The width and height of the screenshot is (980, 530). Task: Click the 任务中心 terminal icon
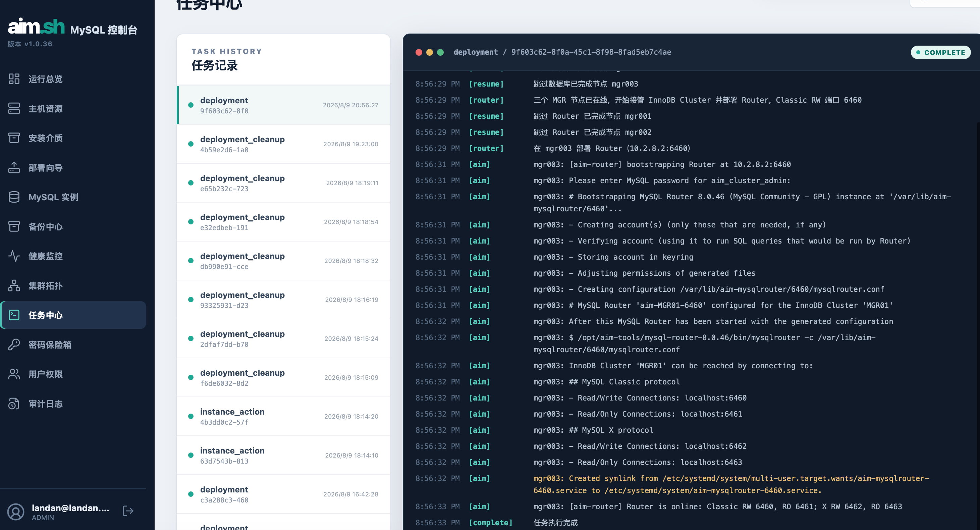[x=14, y=315]
